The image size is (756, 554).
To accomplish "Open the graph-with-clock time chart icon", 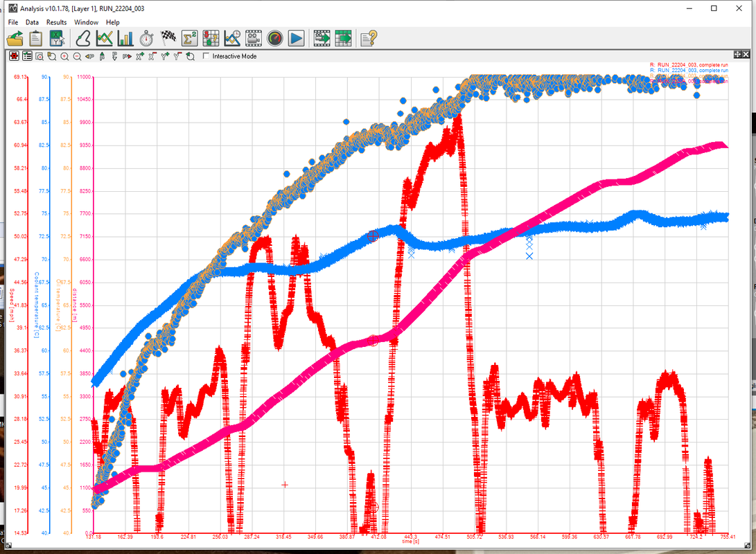I will click(232, 39).
